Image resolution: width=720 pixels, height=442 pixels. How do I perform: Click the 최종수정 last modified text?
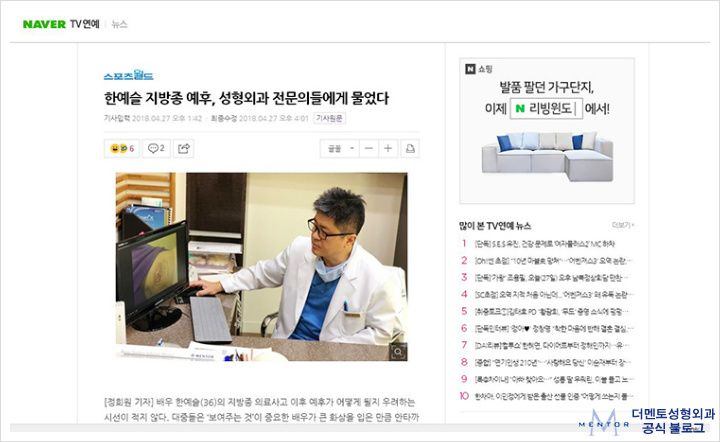(x=259, y=118)
